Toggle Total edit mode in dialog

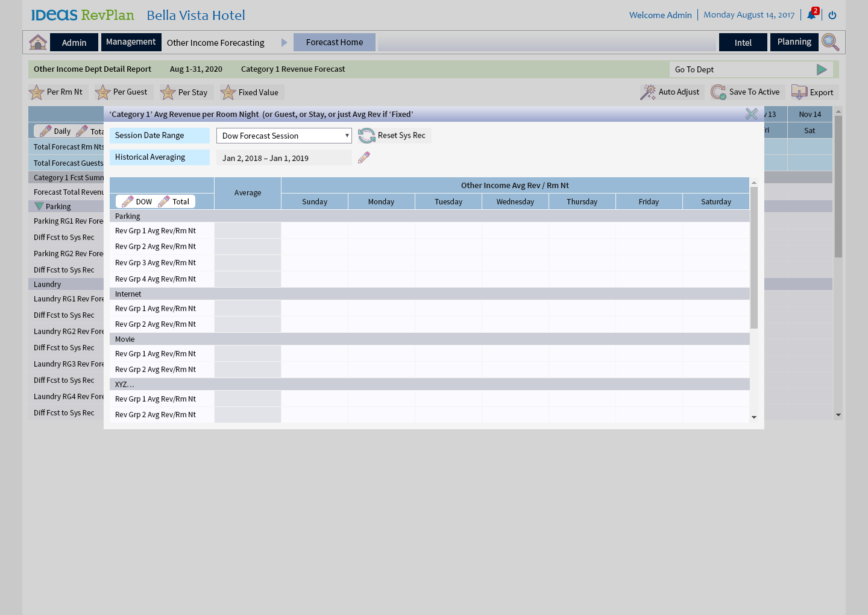click(174, 201)
